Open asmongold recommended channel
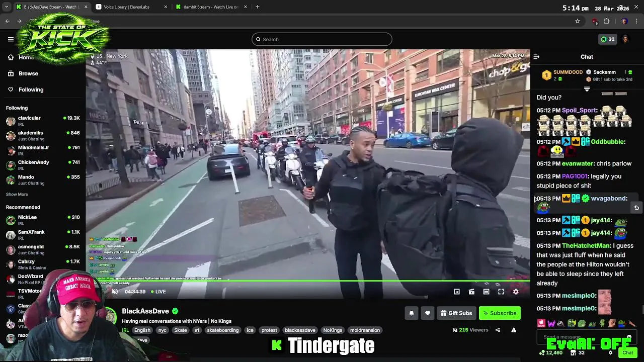The image size is (644, 362). coord(43,249)
